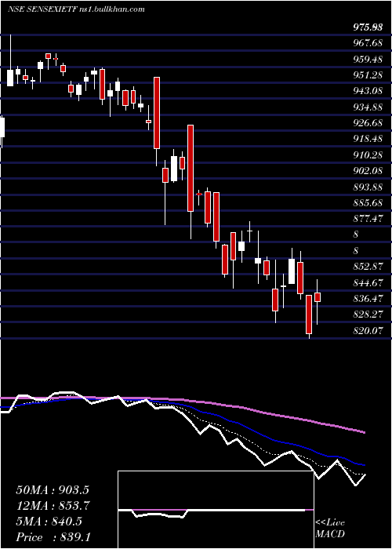
Task: Click the 967.68 price axis label
Action: 368,43
